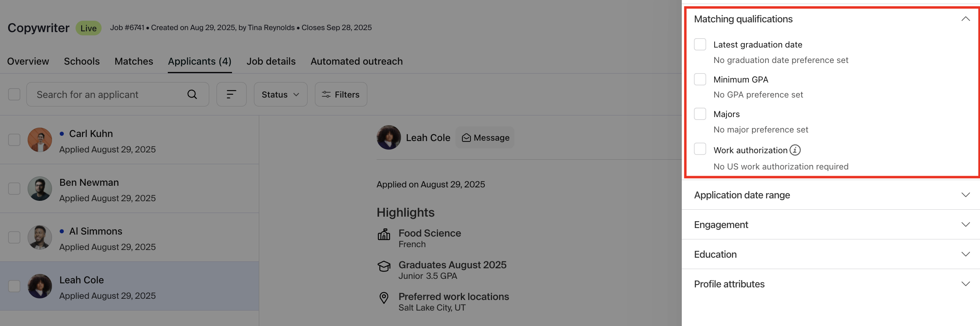Open the Matches tab
The height and width of the screenshot is (326, 980).
[x=134, y=61]
